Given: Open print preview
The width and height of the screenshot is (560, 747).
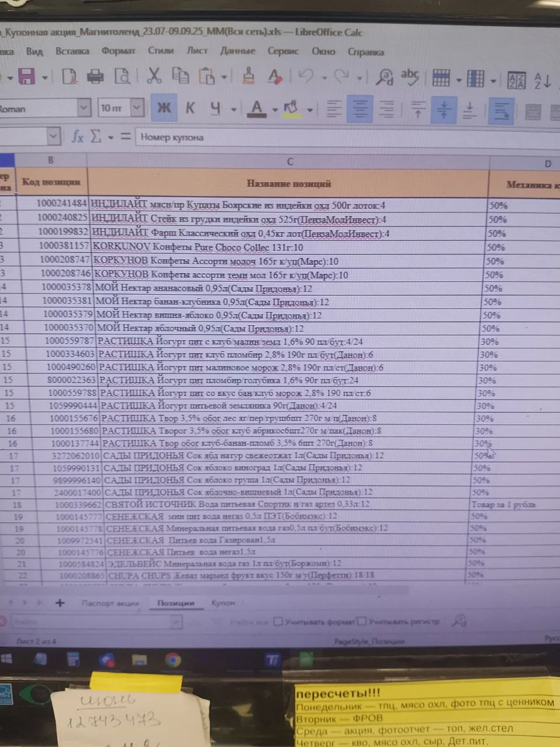Looking at the screenshot, I should point(123,76).
